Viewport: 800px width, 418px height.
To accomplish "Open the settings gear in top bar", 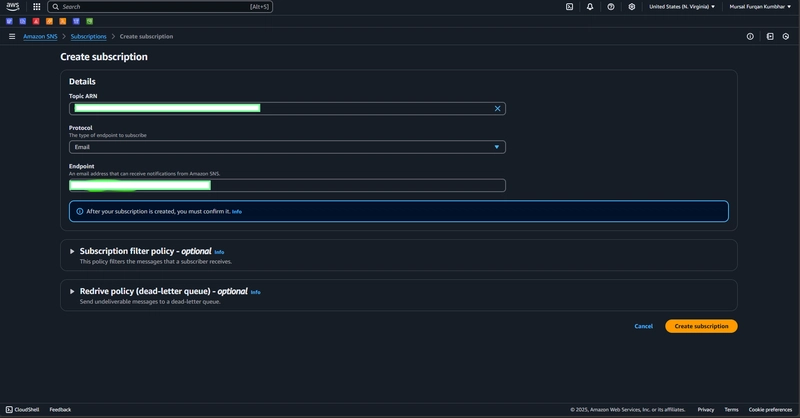I will tap(632, 7).
